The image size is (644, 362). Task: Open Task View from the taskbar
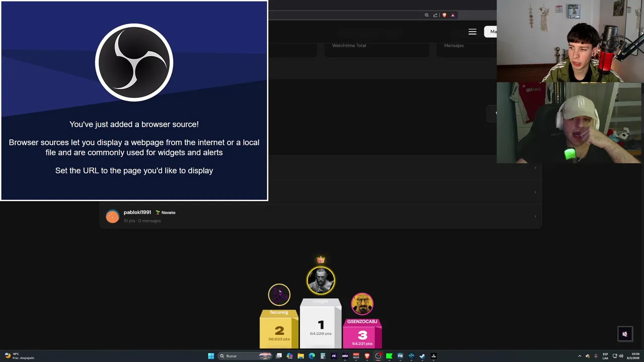279,356
